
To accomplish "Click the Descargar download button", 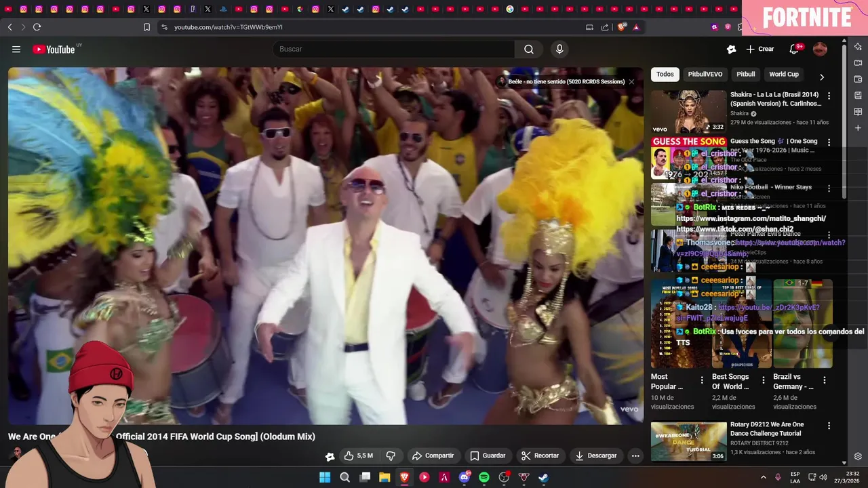I will tap(595, 455).
